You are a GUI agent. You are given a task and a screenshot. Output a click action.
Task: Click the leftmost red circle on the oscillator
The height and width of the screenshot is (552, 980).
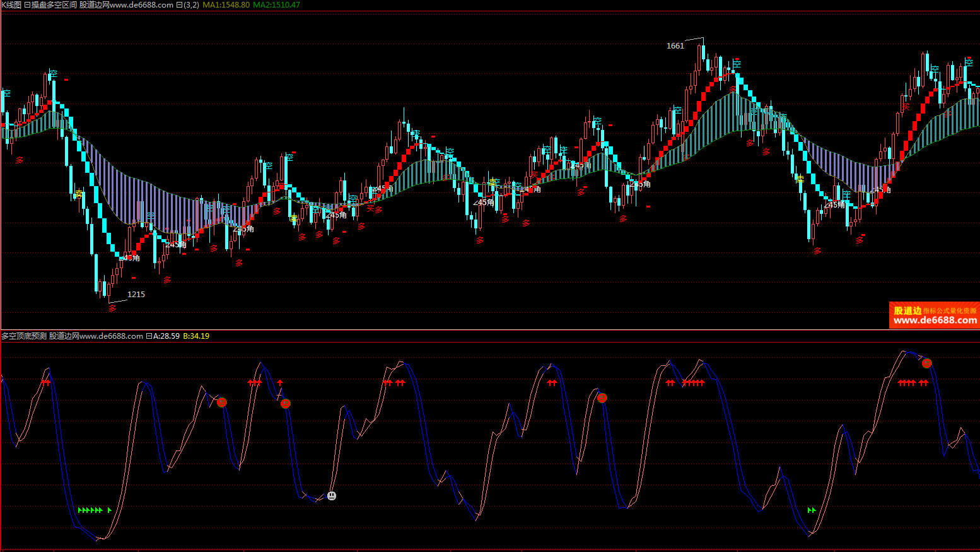(x=221, y=402)
